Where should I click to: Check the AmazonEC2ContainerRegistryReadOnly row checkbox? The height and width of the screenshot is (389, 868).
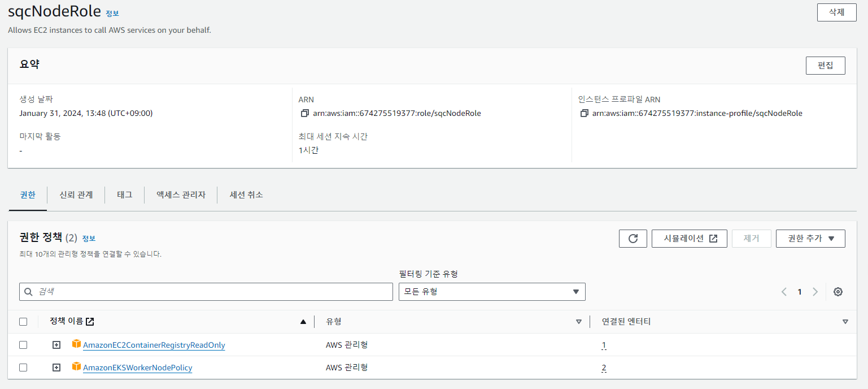tap(23, 345)
